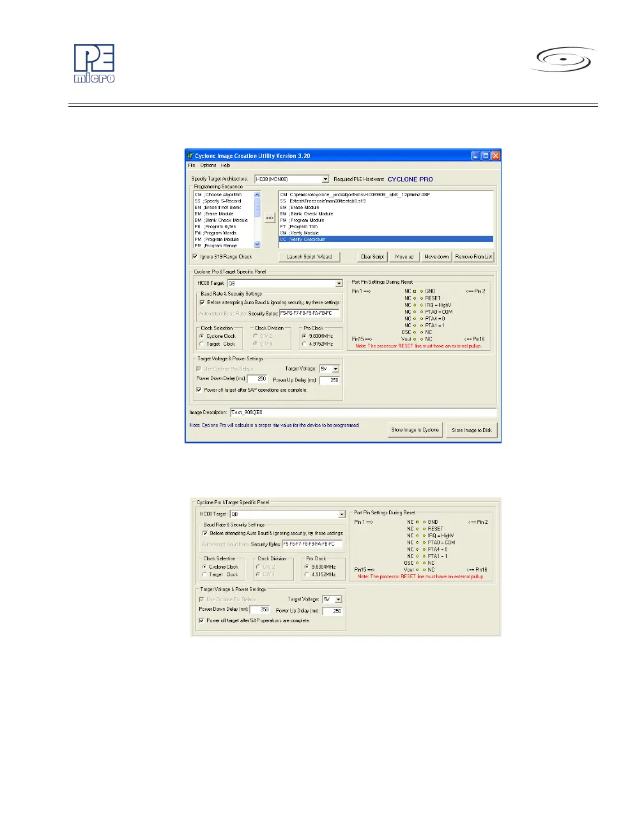
Task: Click Security Bytes field in the full utility window
Action: click(x=309, y=314)
